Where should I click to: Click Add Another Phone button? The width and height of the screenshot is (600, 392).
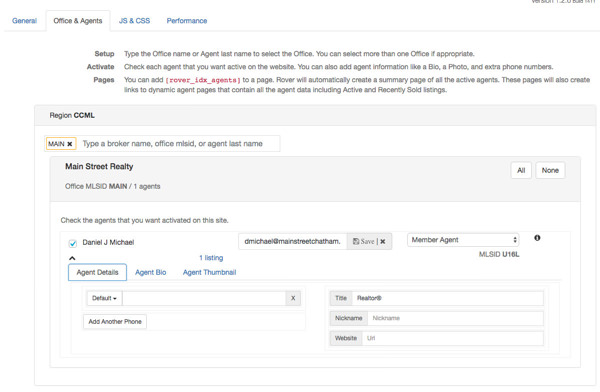[x=115, y=322]
